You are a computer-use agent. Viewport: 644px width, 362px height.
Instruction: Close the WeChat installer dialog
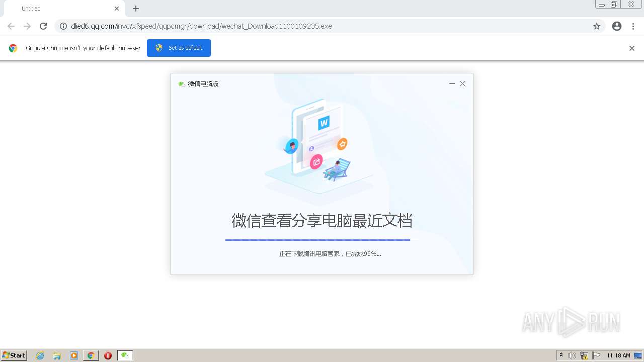[463, 84]
